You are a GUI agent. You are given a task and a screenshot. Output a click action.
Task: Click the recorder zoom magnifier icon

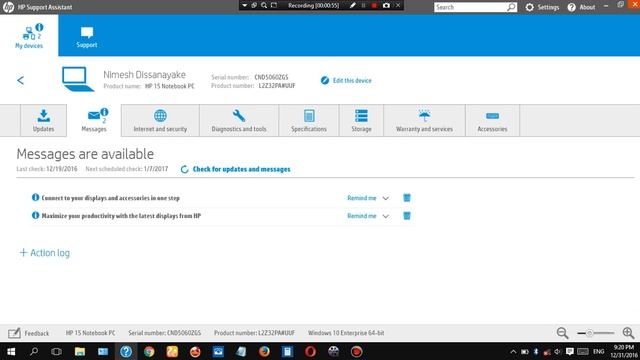coord(264,5)
